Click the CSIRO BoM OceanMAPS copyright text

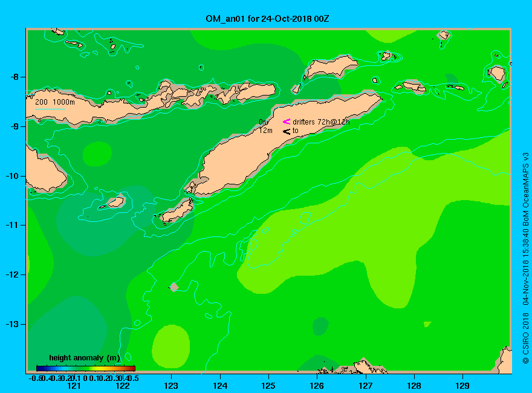525,258
